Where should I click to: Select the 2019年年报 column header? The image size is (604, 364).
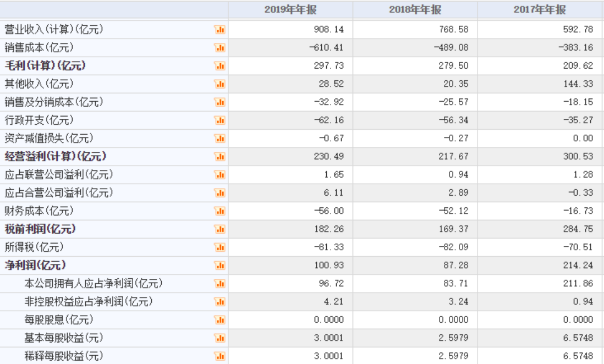(290, 9)
